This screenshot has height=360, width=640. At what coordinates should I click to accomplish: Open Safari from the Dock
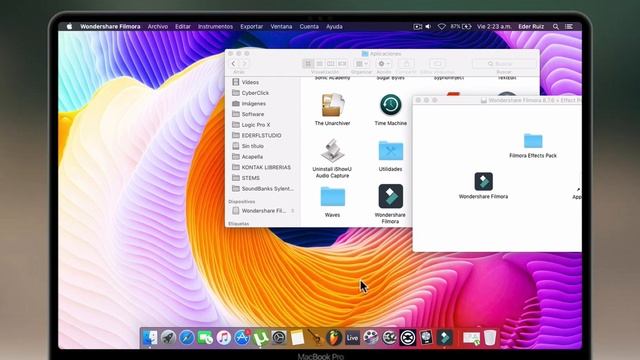click(x=187, y=338)
